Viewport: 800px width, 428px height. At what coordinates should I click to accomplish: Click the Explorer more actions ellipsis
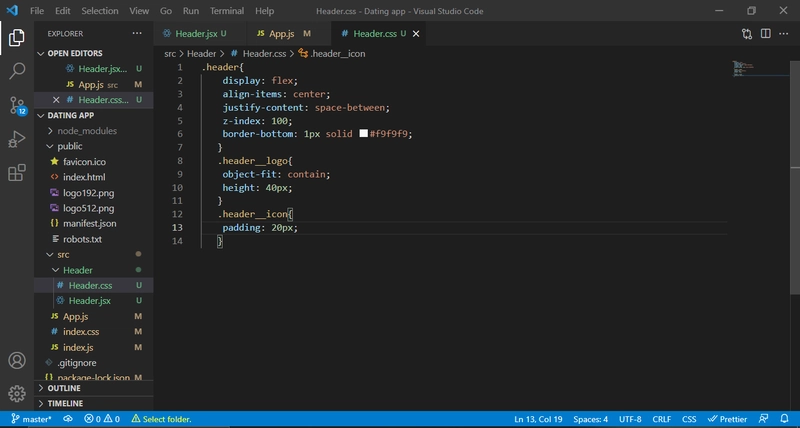pyautogui.click(x=137, y=34)
